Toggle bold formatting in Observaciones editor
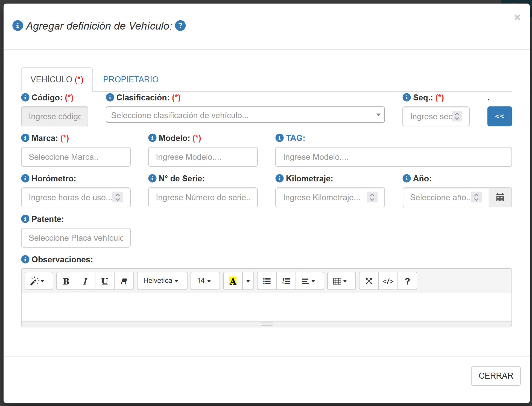 pyautogui.click(x=66, y=281)
